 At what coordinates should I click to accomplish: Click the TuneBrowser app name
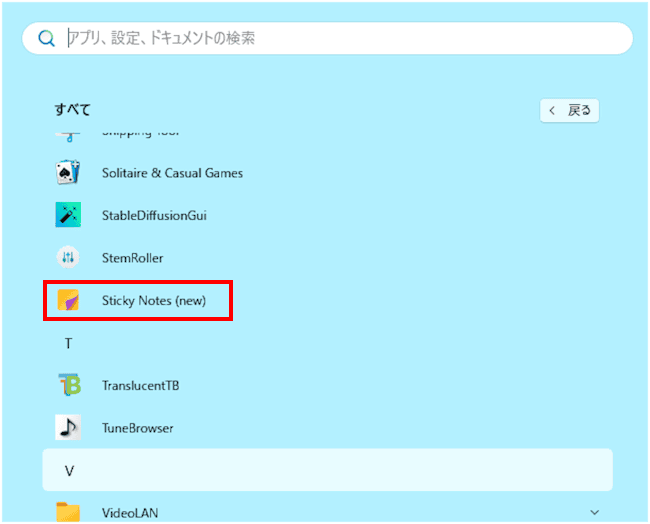point(137,428)
